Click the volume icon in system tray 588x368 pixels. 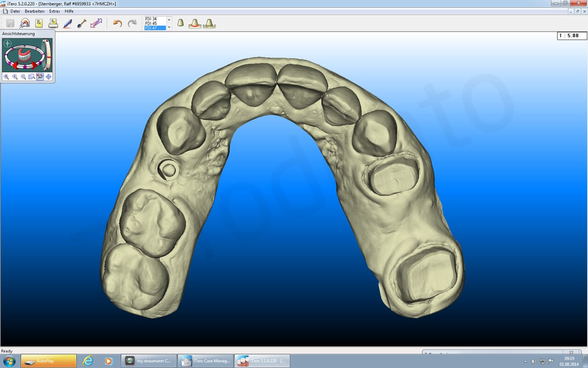tap(534, 362)
